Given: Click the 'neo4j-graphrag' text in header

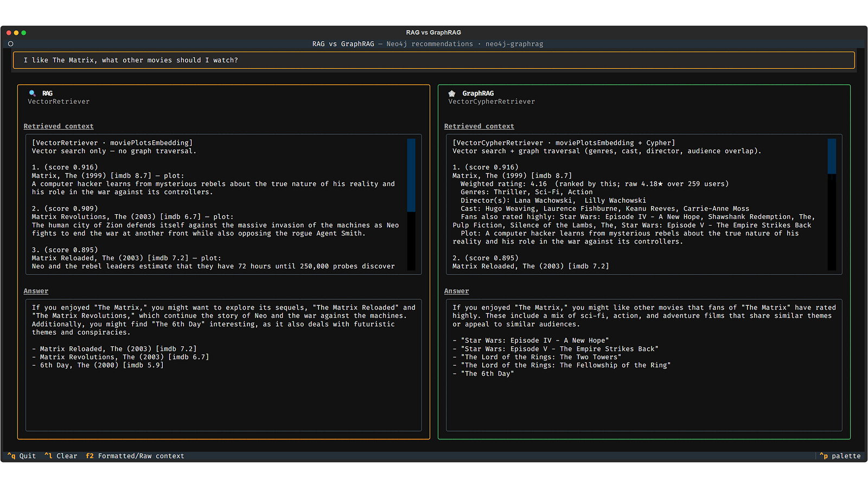Looking at the screenshot, I should 514,44.
